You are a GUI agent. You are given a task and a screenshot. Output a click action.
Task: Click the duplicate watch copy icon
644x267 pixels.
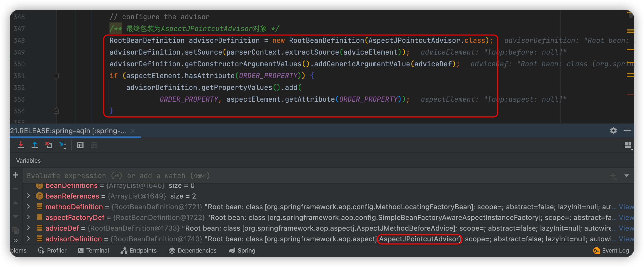16,230
